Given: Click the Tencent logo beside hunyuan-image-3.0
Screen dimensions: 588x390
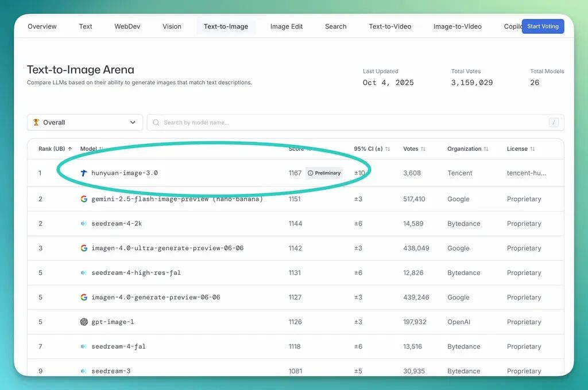Looking at the screenshot, I should [84, 173].
